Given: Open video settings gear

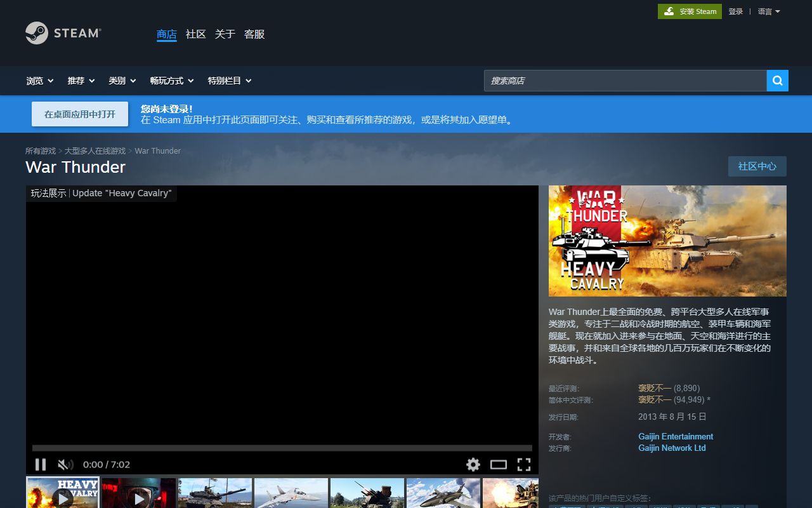Looking at the screenshot, I should [473, 464].
